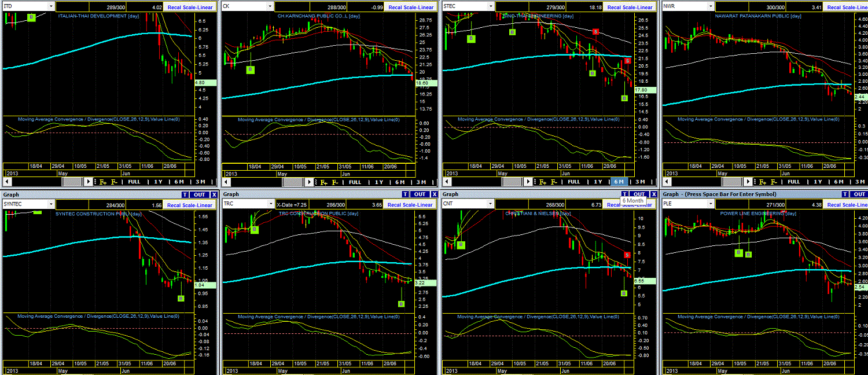The image size is (868, 375).
Task: Click the red S sell marker on the CNT chart
Action: point(627,255)
